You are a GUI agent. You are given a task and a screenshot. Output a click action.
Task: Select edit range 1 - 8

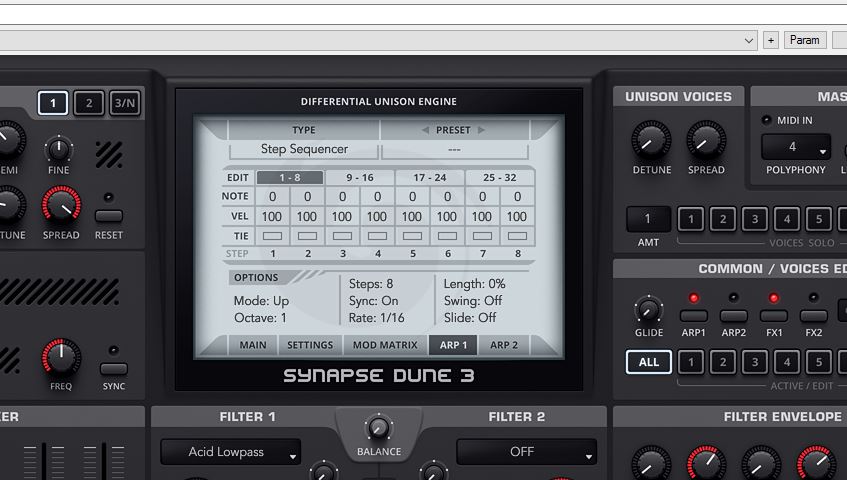tap(290, 178)
